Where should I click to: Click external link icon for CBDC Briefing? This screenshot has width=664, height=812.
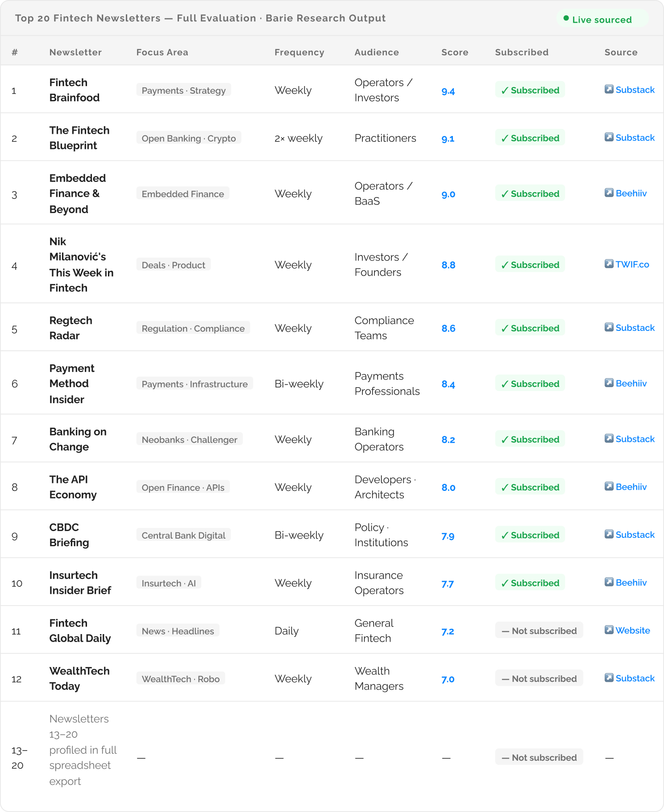609,534
